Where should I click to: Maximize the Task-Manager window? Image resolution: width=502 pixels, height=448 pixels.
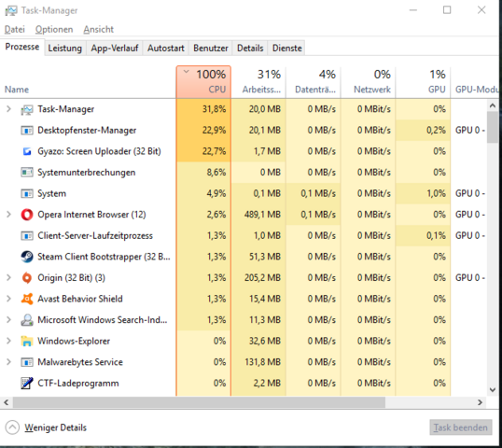447,10
